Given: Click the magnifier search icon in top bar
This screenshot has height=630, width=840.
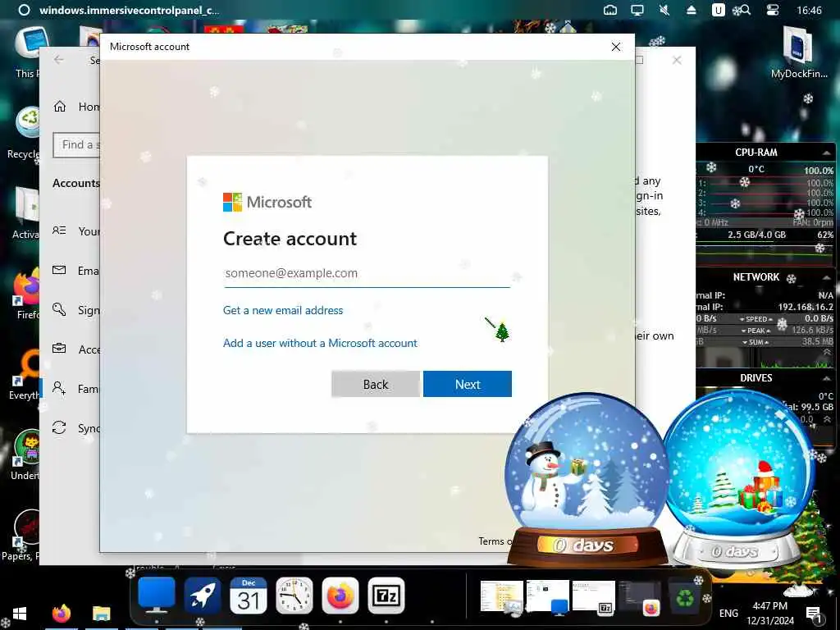Looking at the screenshot, I should 743,10.
